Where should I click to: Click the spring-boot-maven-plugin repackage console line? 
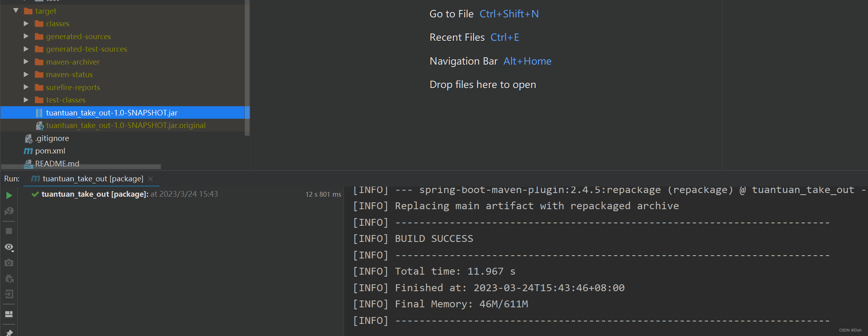[x=609, y=190]
